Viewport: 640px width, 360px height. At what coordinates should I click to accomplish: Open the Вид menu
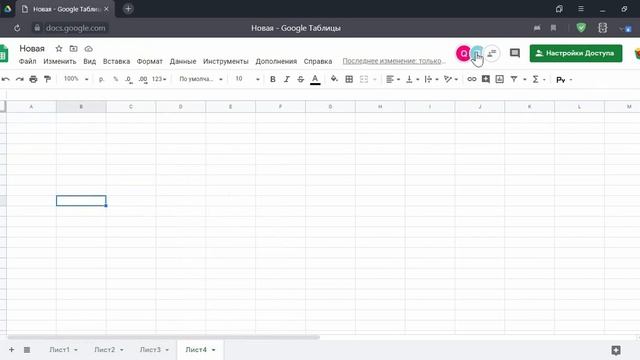[89, 61]
